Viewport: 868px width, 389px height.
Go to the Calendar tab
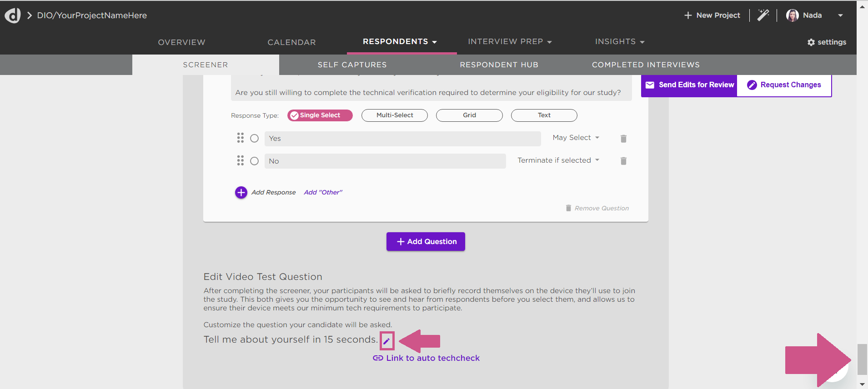pos(291,42)
